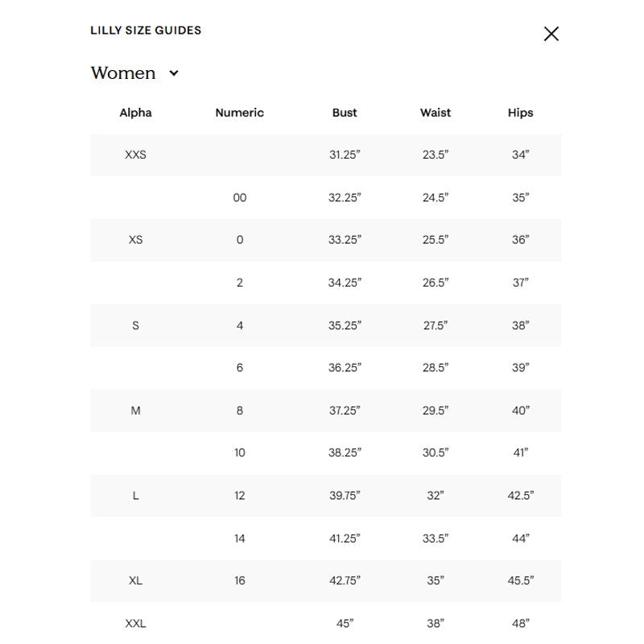Click the Hips column header
This screenshot has width=644, height=644.
click(x=520, y=113)
